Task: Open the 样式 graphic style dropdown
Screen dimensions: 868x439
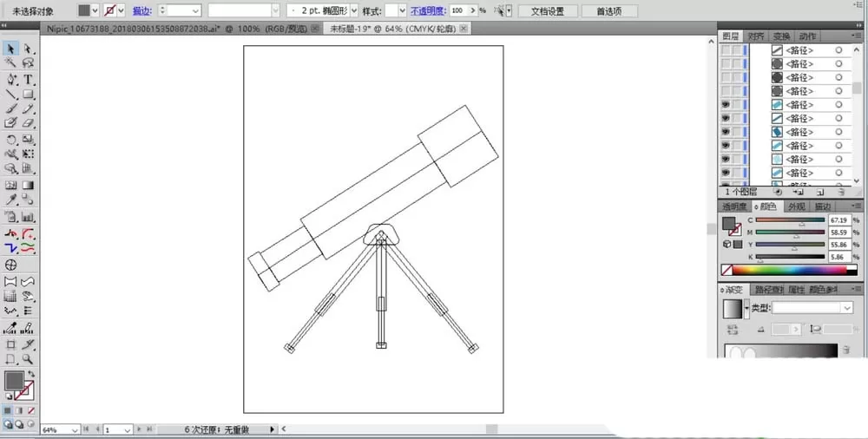Action: [402, 10]
